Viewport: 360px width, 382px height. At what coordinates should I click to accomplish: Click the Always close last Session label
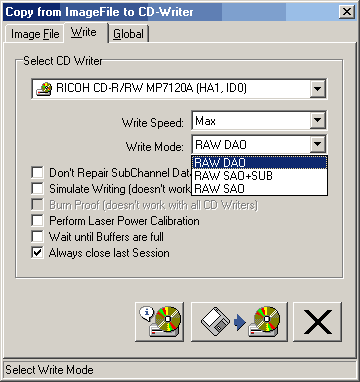click(109, 253)
